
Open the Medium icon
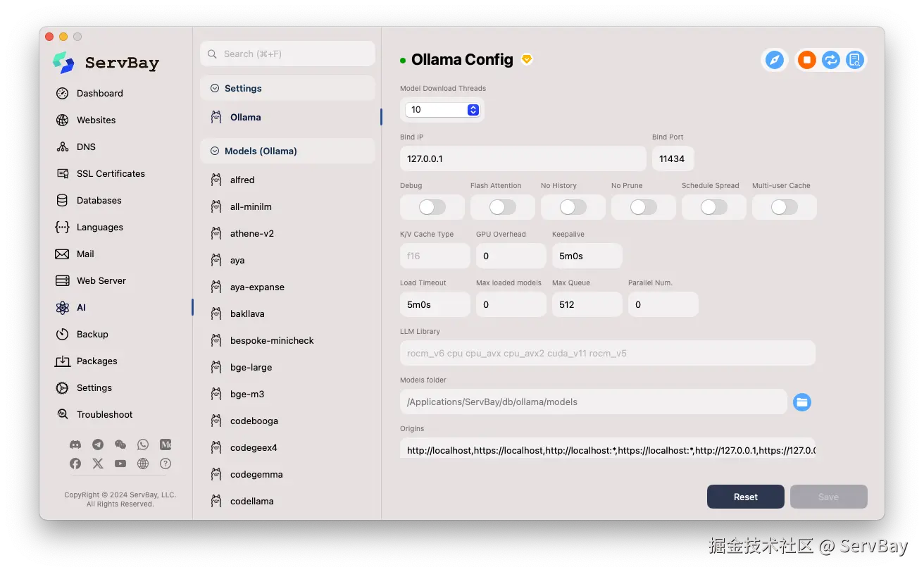pyautogui.click(x=166, y=444)
